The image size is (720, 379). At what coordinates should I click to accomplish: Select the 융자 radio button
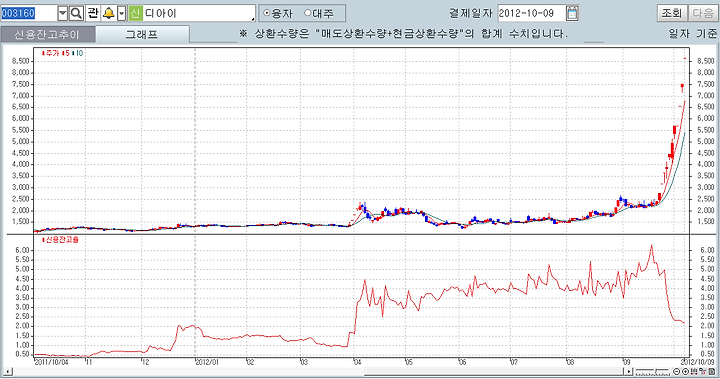(267, 13)
